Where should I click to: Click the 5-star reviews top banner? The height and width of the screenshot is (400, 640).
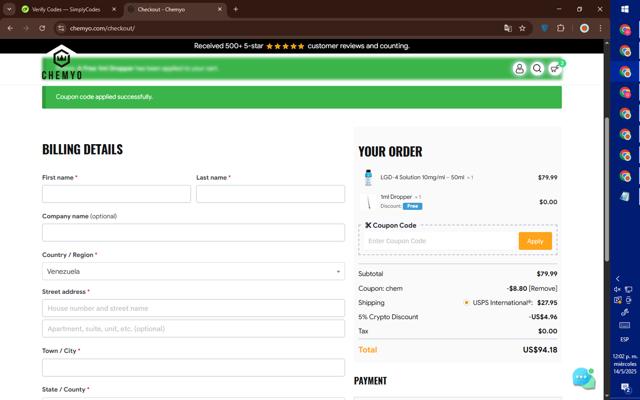click(302, 46)
